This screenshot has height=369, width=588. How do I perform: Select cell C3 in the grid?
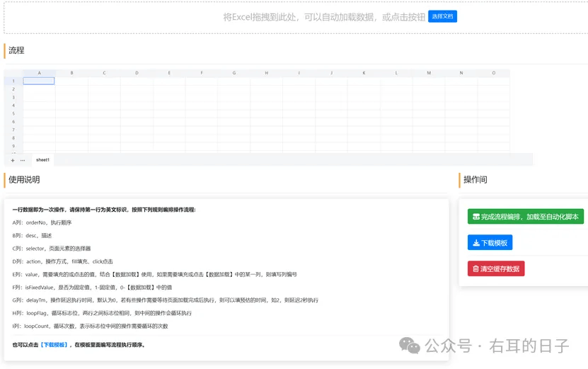tap(104, 97)
